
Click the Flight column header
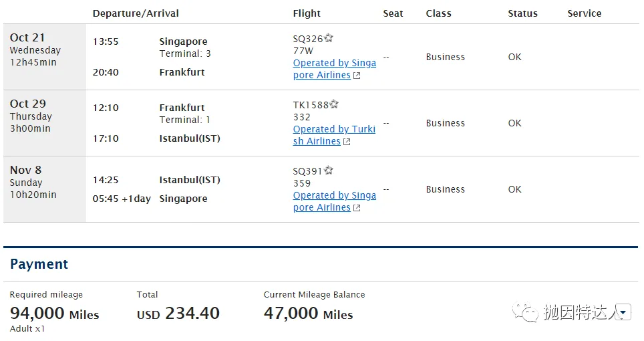307,13
